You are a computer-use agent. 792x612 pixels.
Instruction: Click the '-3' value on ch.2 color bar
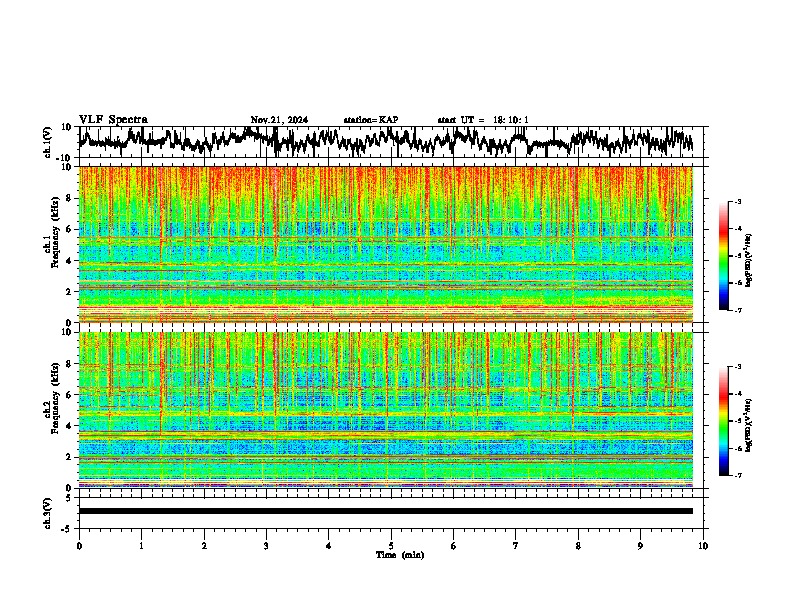(x=737, y=367)
